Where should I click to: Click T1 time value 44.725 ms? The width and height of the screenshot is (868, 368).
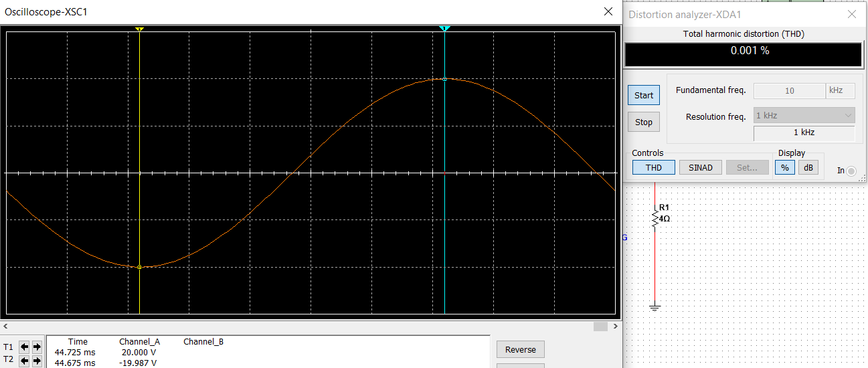pyautogui.click(x=75, y=352)
